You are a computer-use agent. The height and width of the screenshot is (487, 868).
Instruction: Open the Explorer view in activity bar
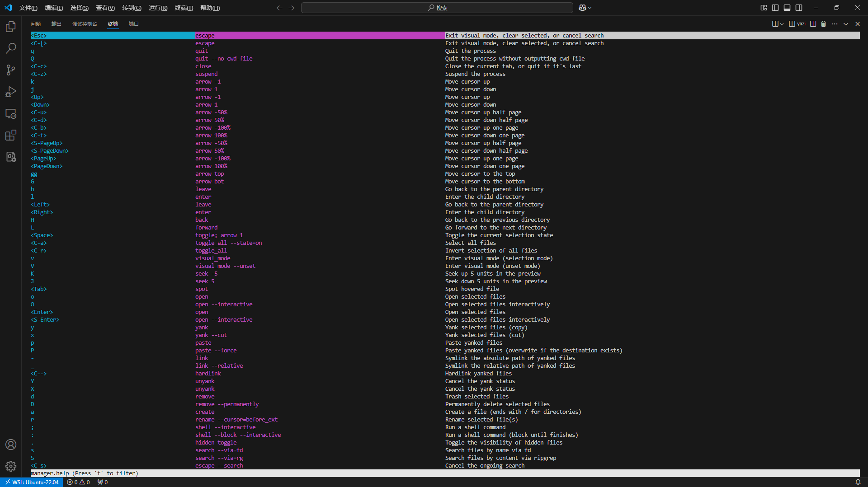click(11, 27)
